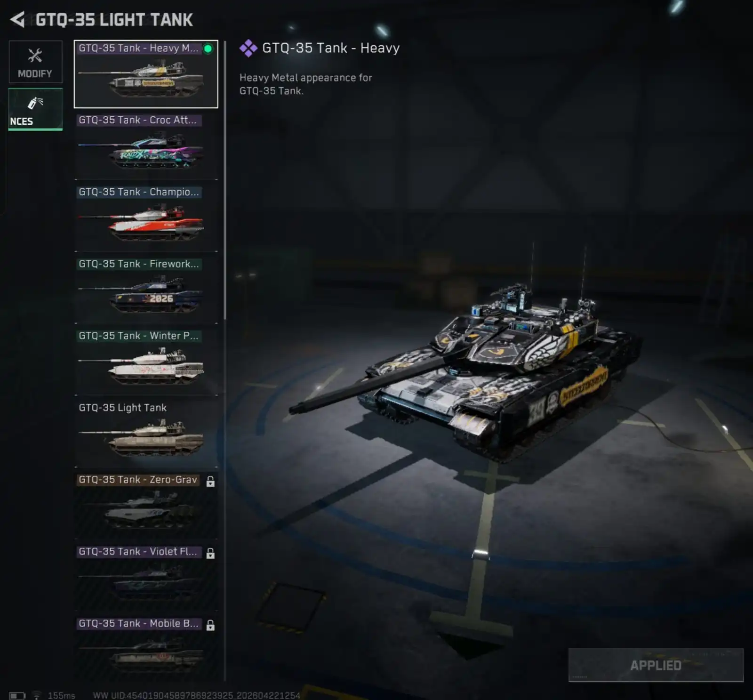The width and height of the screenshot is (753, 700).
Task: Click the GTQ-35 Tank - Heavy title text
Action: click(x=331, y=48)
